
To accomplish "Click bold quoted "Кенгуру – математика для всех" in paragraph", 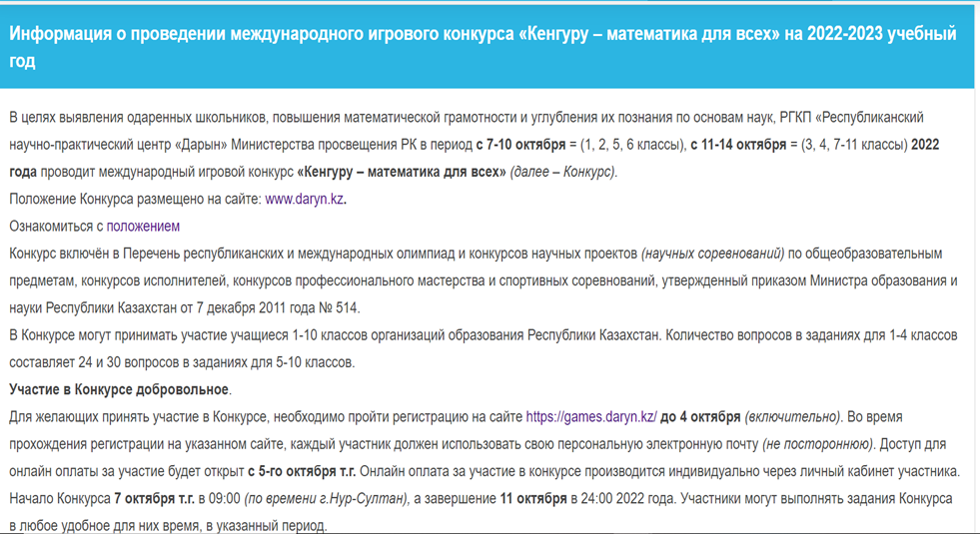I will click(x=402, y=172).
